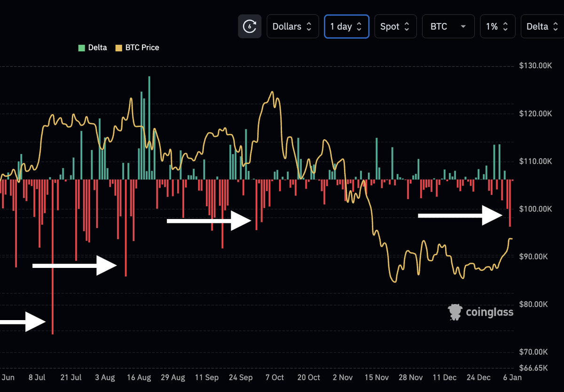Select the highlighted 1 day interval control
This screenshot has height=392, width=564.
(346, 26)
